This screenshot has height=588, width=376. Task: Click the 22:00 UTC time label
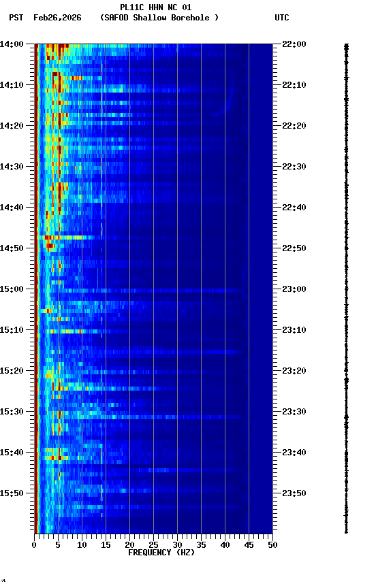click(x=294, y=44)
